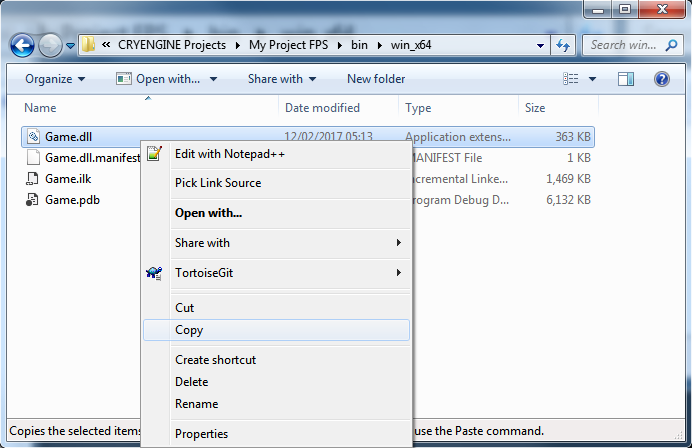Screen dimensions: 692x448
Task: Open the Share with context submenu
Action: (276, 243)
